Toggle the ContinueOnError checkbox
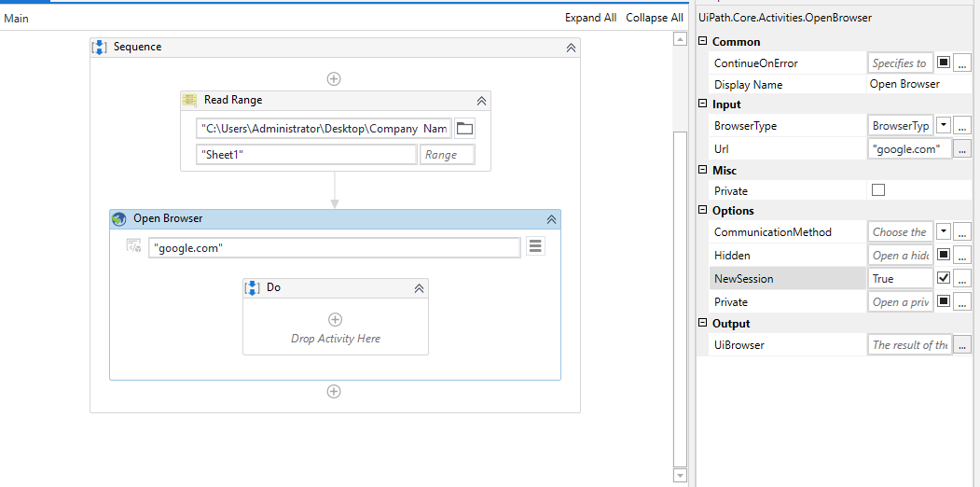 click(x=944, y=63)
